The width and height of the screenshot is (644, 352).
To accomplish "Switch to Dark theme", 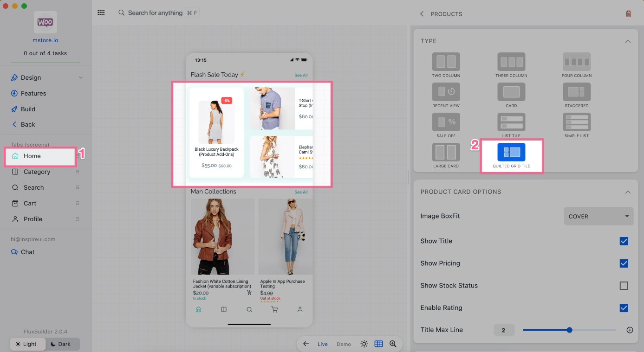I will point(63,344).
